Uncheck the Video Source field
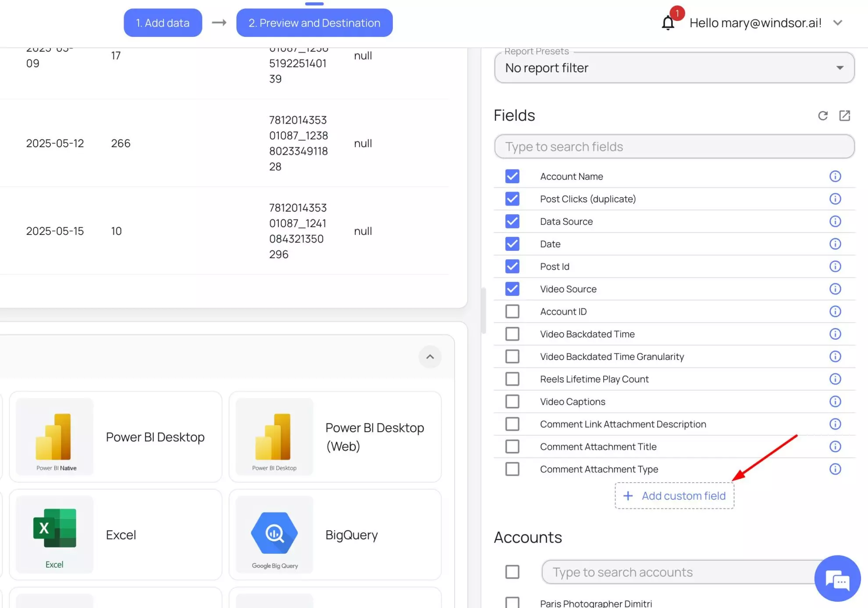868x608 pixels. (512, 289)
